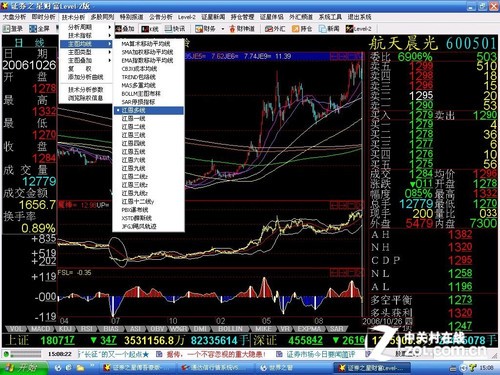500x375 pixels.
Task: Select SMA加权移动平均线 in submenu
Action: [x=149, y=52]
